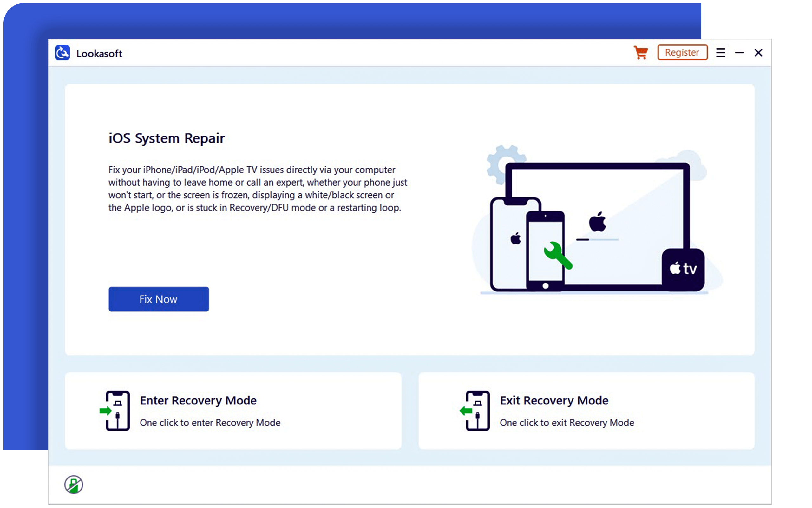
Task: Click the Lookasoft title text
Action: [x=99, y=53]
